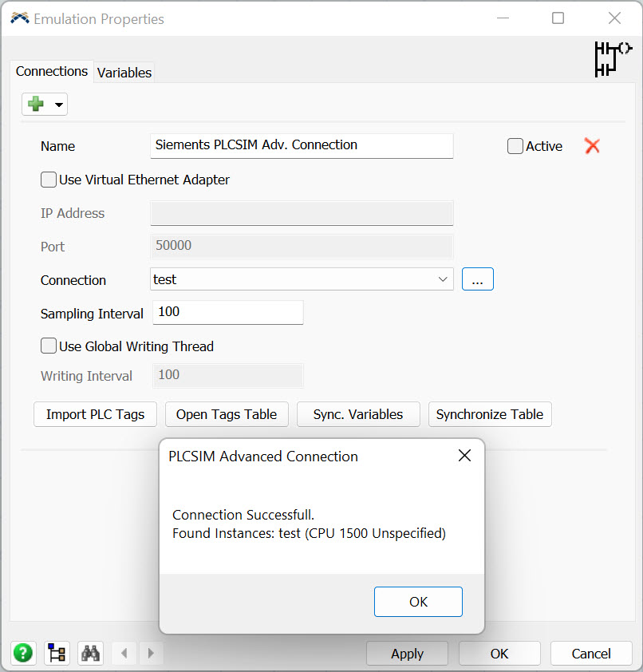Delete connection with the red X icon
The width and height of the screenshot is (643, 672).
(x=592, y=146)
